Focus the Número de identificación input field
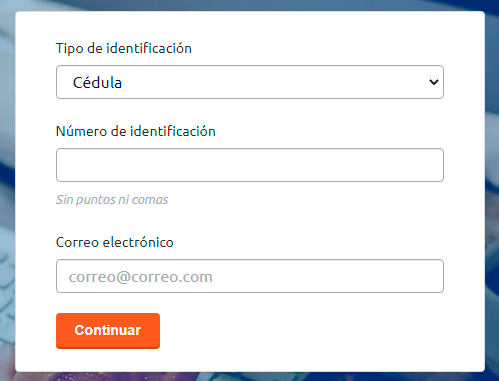The height and width of the screenshot is (381, 499). click(250, 165)
